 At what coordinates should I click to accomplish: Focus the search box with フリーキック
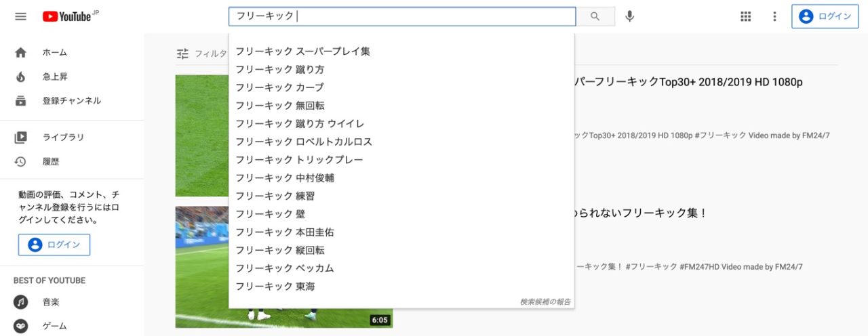[402, 16]
